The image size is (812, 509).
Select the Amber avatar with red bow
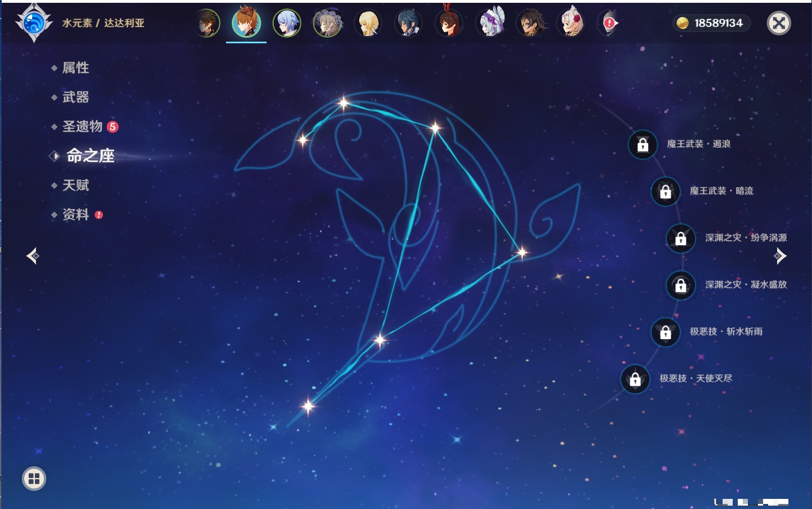click(x=449, y=22)
